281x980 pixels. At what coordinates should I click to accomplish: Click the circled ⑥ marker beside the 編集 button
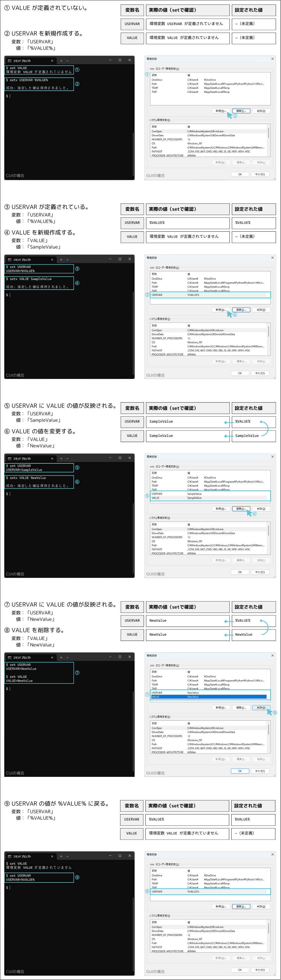pyautogui.click(x=254, y=514)
